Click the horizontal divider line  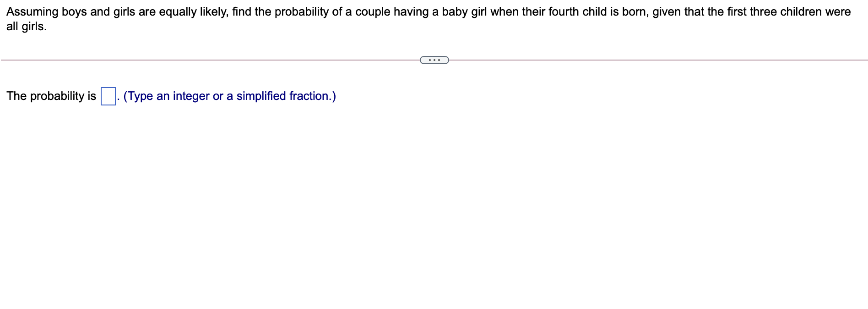tap(206, 59)
